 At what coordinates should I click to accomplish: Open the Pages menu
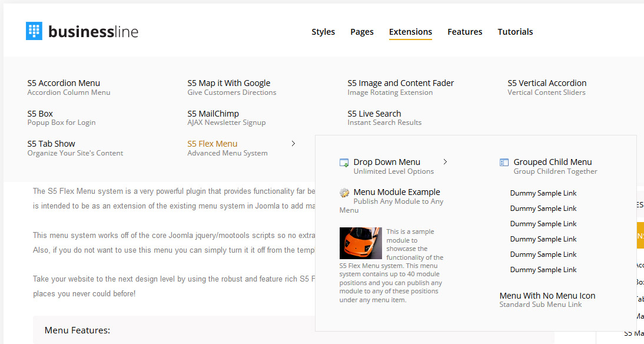(x=362, y=32)
